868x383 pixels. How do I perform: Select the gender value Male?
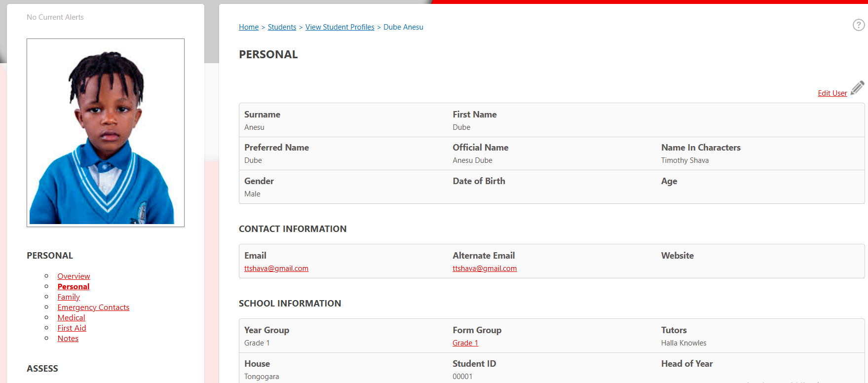click(x=252, y=194)
